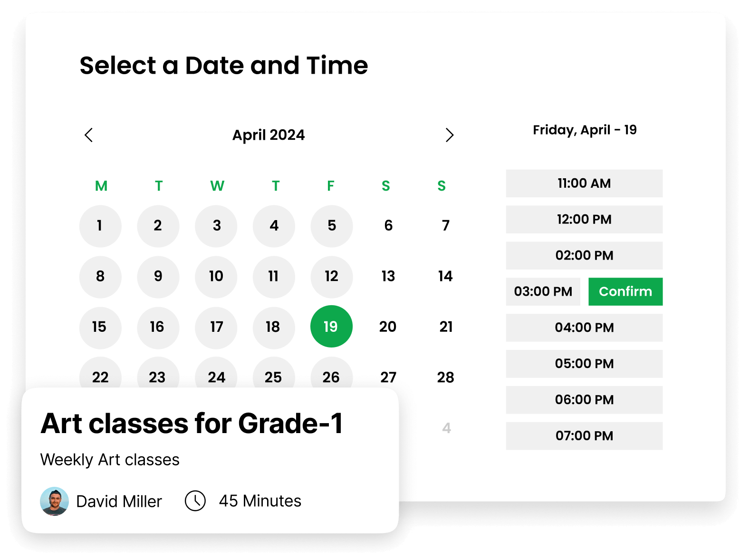The image size is (749, 560).
Task: Choose Sunday April 28
Action: point(445,377)
